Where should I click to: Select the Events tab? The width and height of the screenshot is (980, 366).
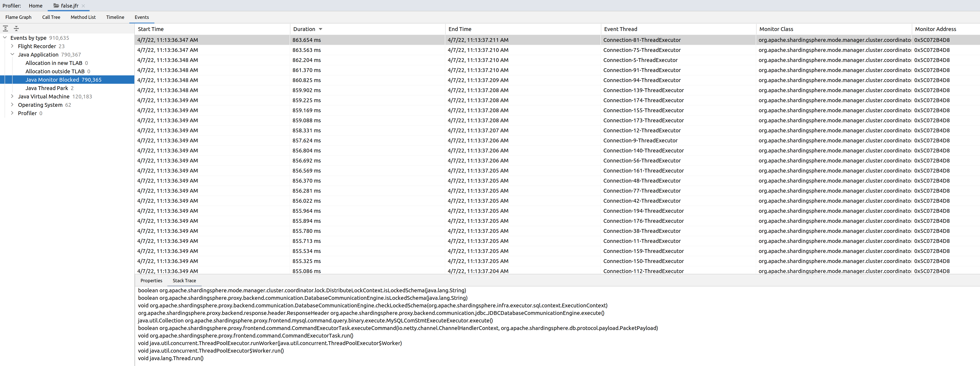(141, 17)
